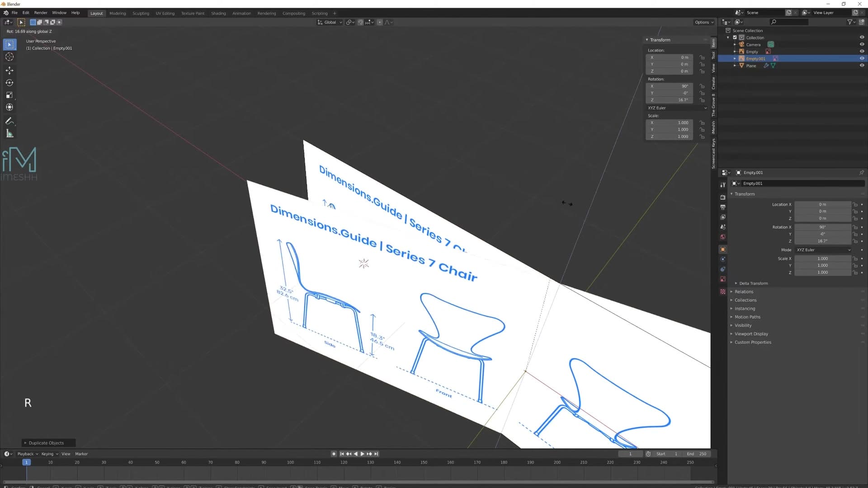Pick the Scale tool
The image size is (868, 488).
(9, 95)
